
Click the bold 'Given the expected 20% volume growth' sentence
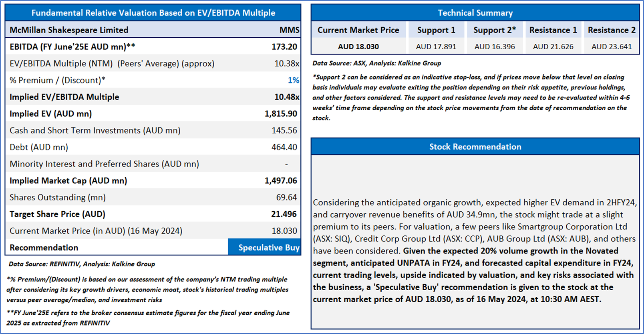[473, 275]
